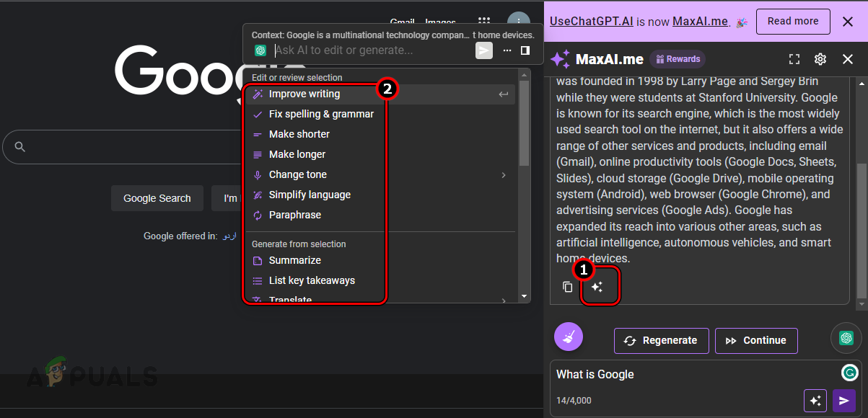Click the purple broom clear-chat icon
The image size is (868, 418).
click(x=568, y=337)
